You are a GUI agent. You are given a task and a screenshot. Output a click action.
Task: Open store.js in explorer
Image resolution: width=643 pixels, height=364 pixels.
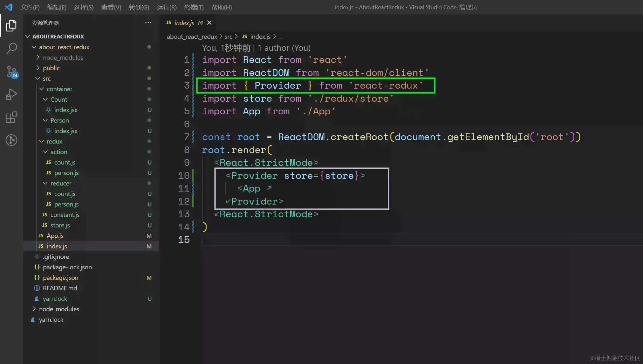point(60,225)
